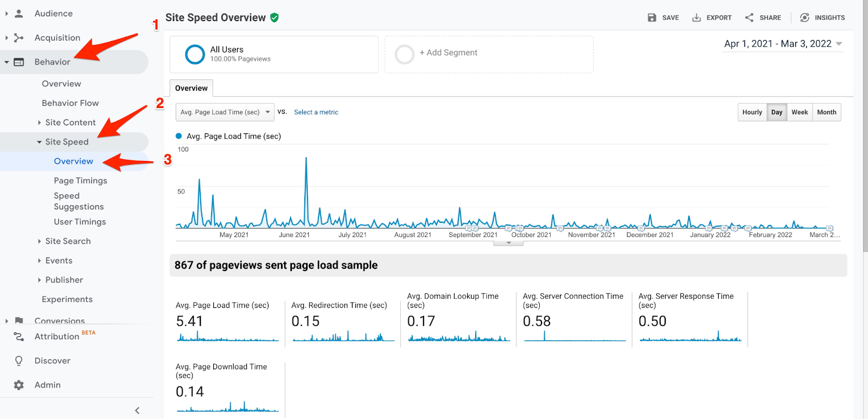
Task: Click the Avg. Page Download Time 0.14 sparkline
Action: [227, 407]
